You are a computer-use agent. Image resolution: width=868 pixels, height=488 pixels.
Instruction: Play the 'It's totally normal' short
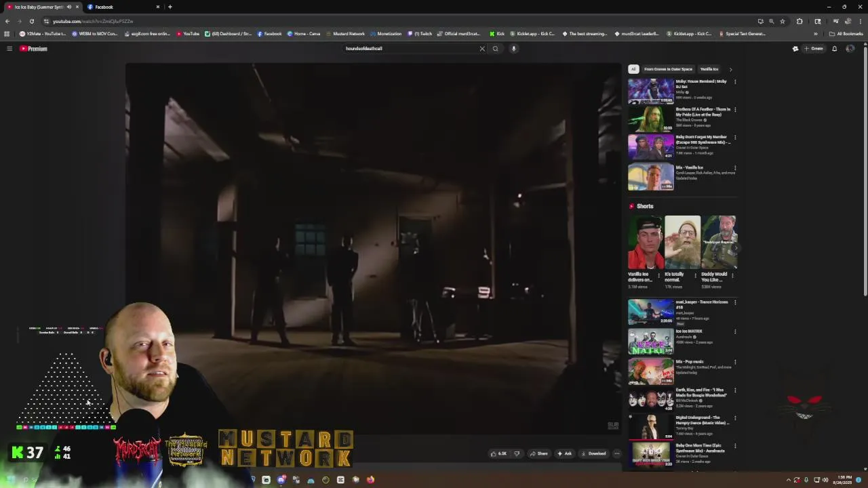682,243
